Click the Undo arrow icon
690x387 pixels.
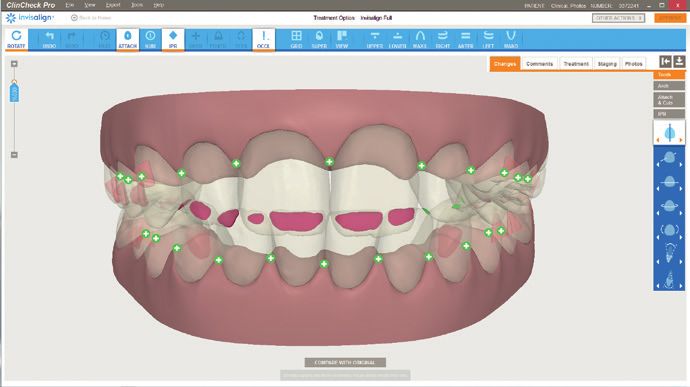point(49,39)
